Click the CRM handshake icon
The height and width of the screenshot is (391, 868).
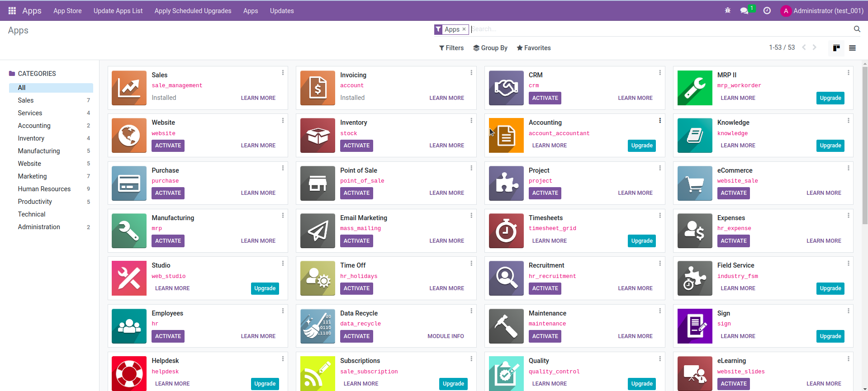click(506, 88)
